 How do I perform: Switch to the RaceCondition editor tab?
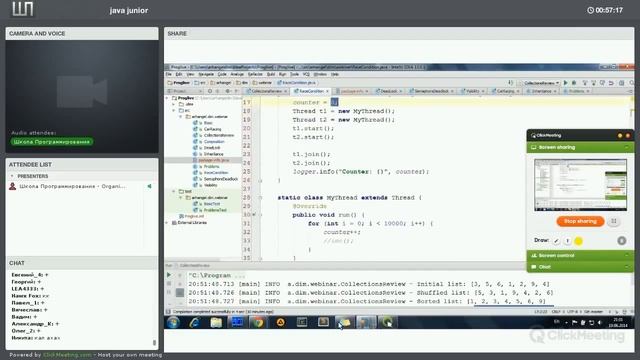311,91
